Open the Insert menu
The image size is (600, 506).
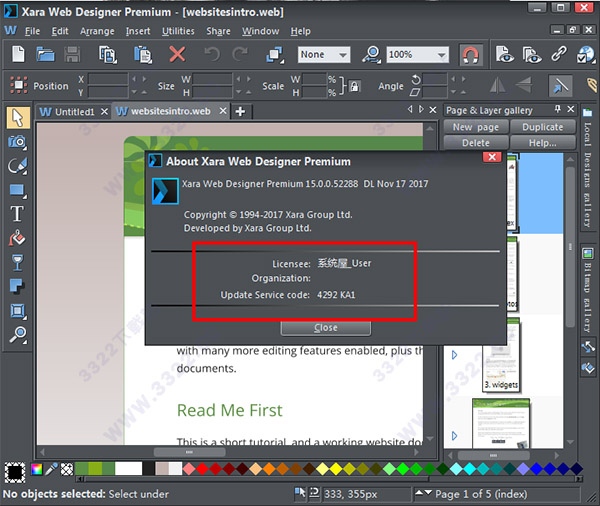point(138,31)
